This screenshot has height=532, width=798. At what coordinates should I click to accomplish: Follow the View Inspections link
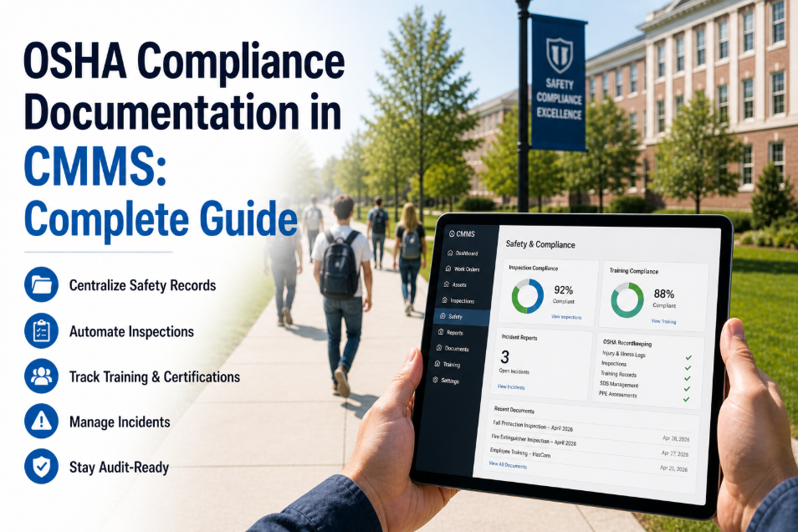click(566, 317)
